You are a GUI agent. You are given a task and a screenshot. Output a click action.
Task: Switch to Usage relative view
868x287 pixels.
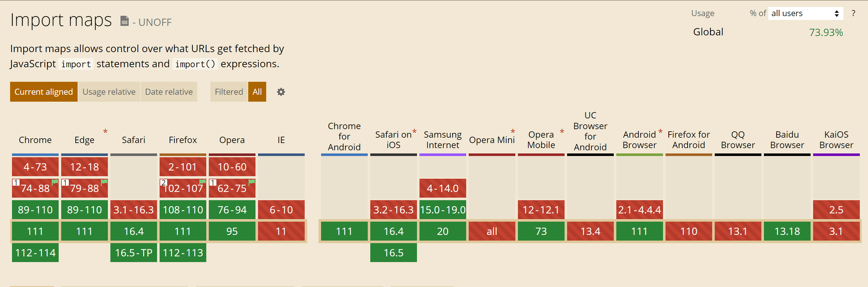(x=109, y=92)
